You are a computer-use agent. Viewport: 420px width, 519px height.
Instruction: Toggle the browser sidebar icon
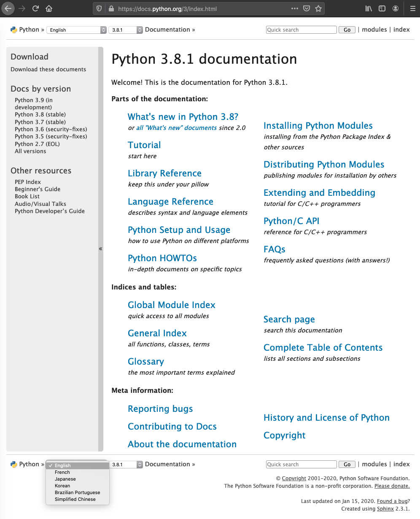tap(382, 8)
